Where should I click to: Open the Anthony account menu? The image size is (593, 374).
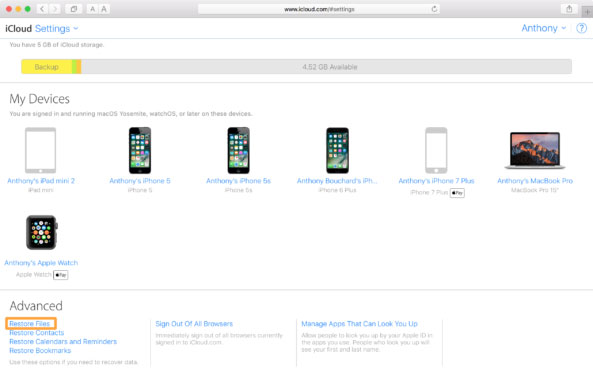point(543,28)
